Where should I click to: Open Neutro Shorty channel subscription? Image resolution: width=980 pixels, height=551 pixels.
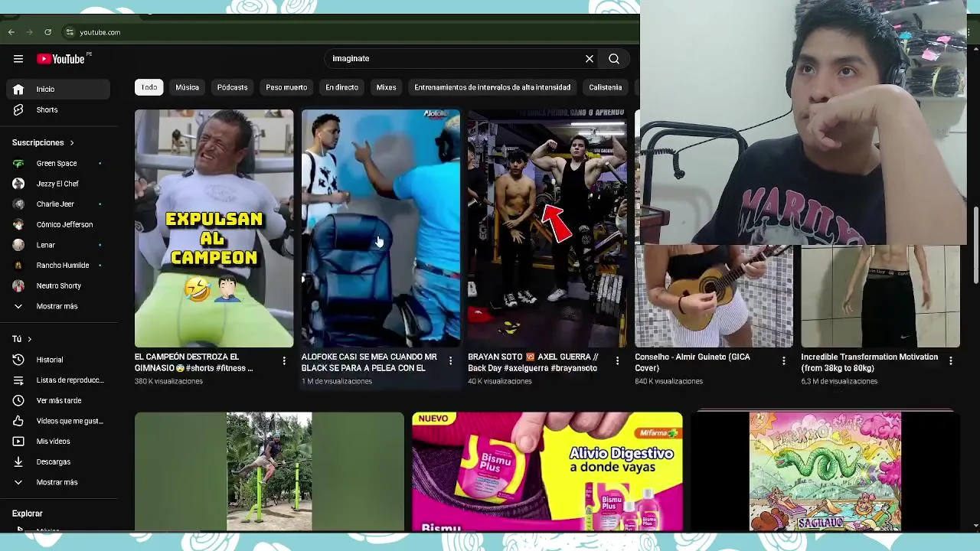point(58,286)
